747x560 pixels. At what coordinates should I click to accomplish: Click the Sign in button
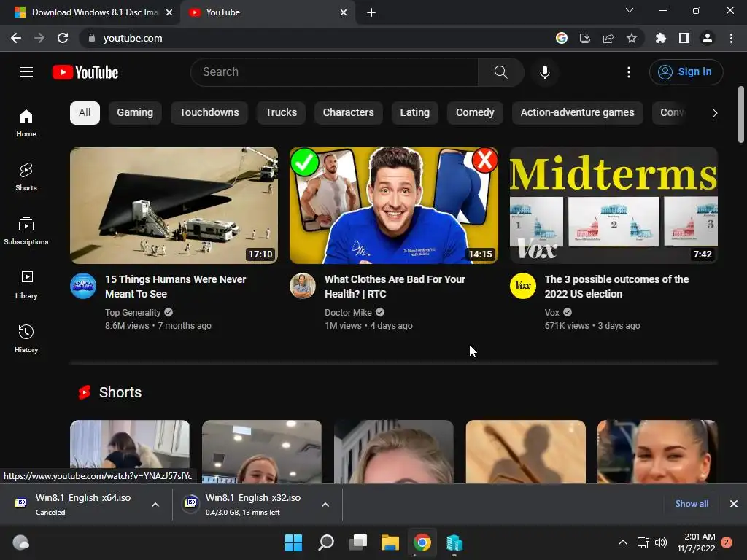[686, 72]
